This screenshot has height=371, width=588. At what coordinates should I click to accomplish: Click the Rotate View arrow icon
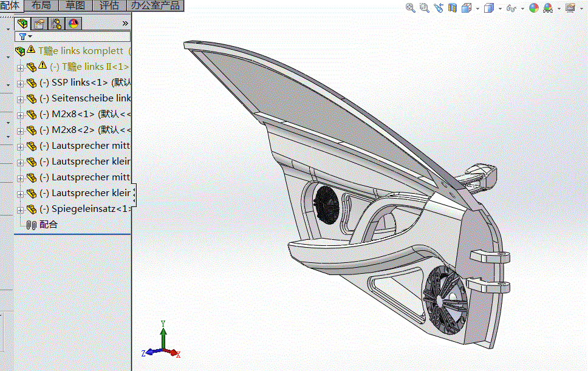pyautogui.click(x=439, y=7)
